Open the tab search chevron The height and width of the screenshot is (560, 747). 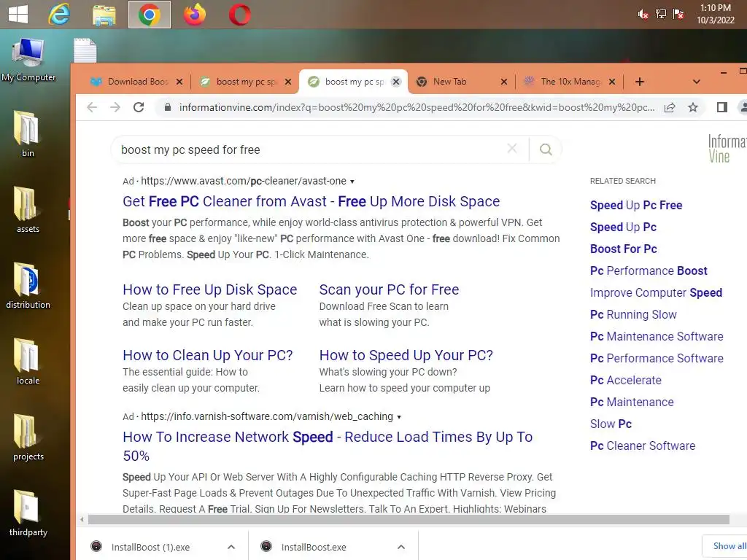pyautogui.click(x=697, y=82)
